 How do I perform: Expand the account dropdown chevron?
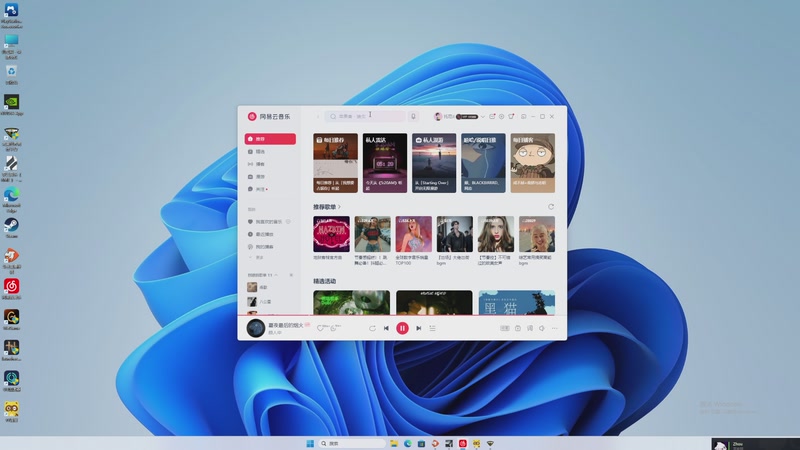483,117
